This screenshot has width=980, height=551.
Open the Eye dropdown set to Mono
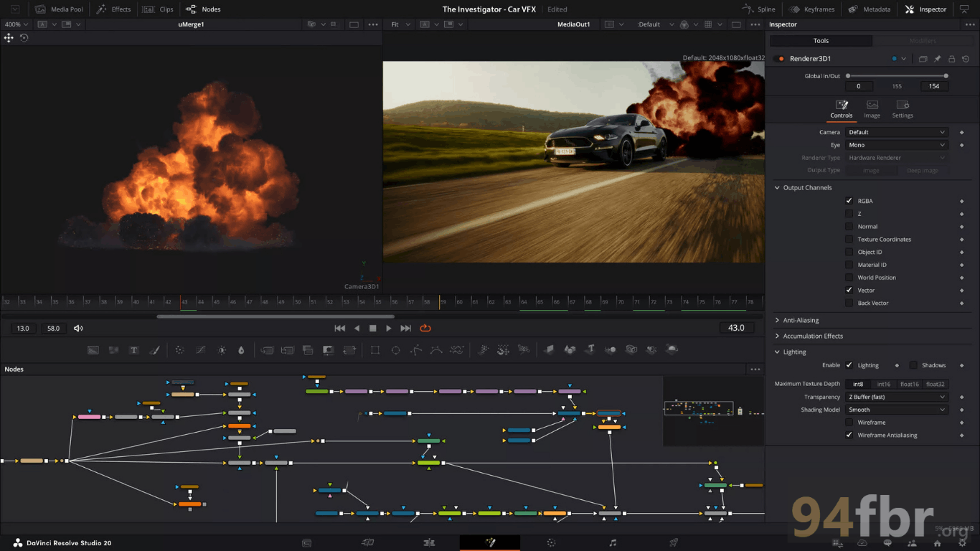[897, 145]
